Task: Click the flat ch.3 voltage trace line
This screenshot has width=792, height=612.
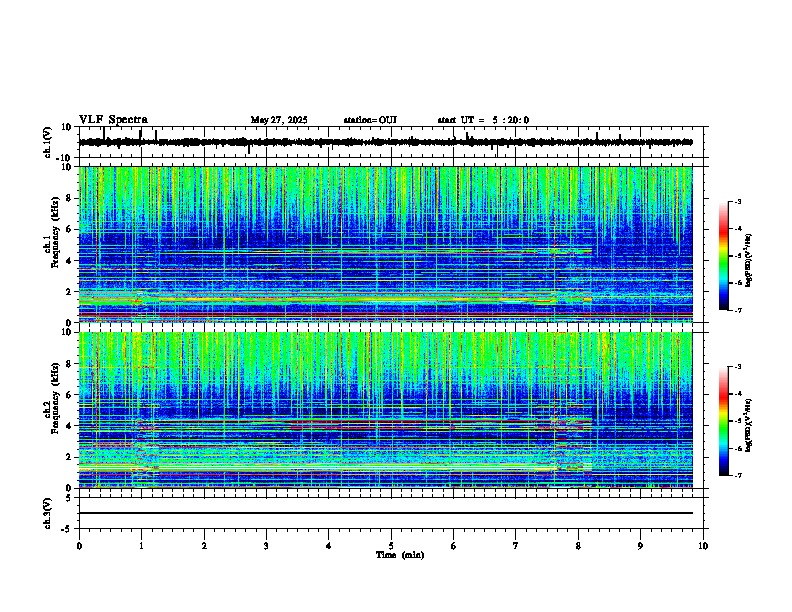Action: point(385,513)
